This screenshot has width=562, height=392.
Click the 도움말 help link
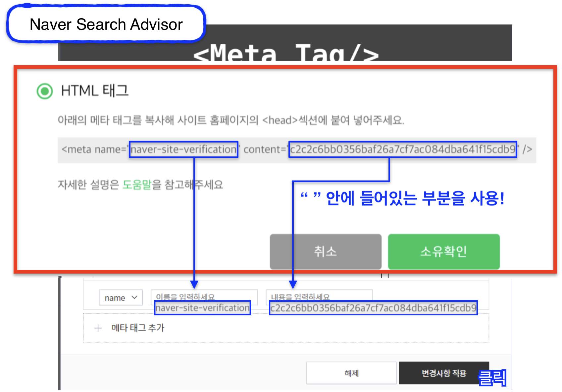(x=137, y=185)
